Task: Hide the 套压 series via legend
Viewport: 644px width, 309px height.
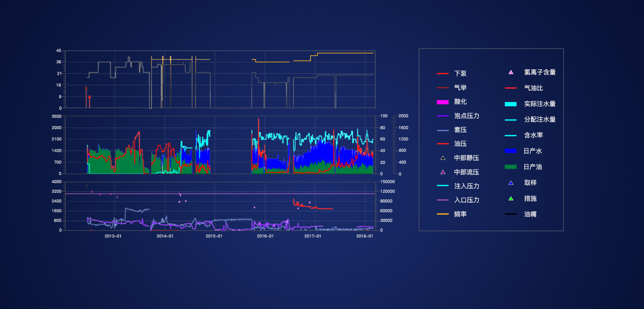Action: (x=452, y=130)
